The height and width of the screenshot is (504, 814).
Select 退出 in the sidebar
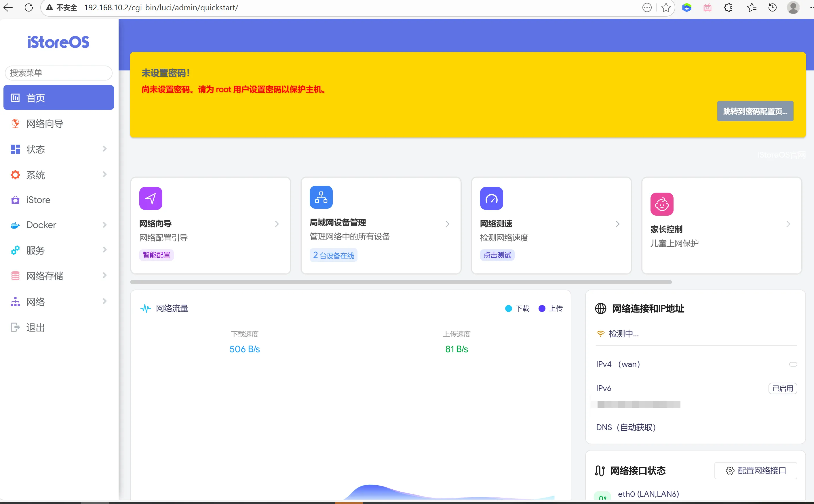click(x=35, y=327)
